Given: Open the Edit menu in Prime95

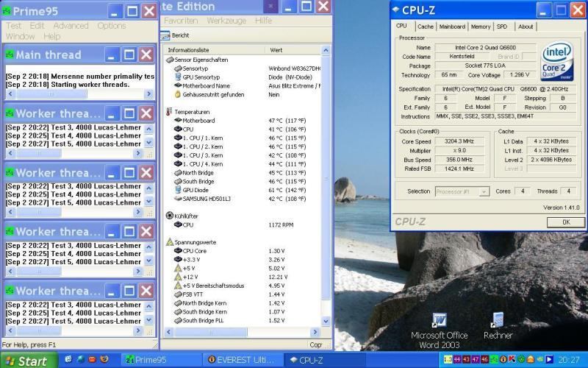Looking at the screenshot, I should pyautogui.click(x=37, y=26).
